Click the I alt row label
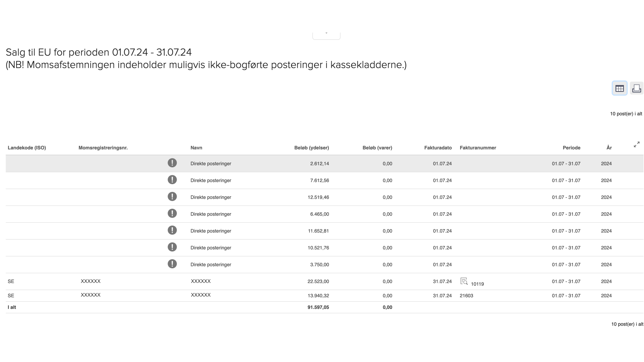 coord(12,307)
